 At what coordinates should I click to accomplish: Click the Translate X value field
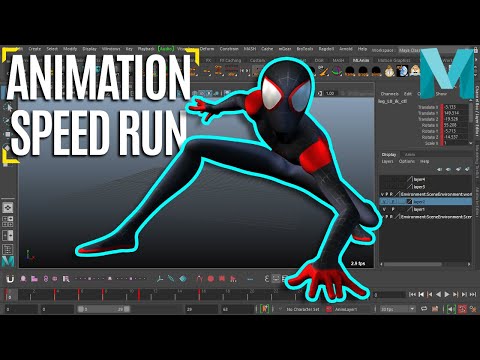coord(456,107)
